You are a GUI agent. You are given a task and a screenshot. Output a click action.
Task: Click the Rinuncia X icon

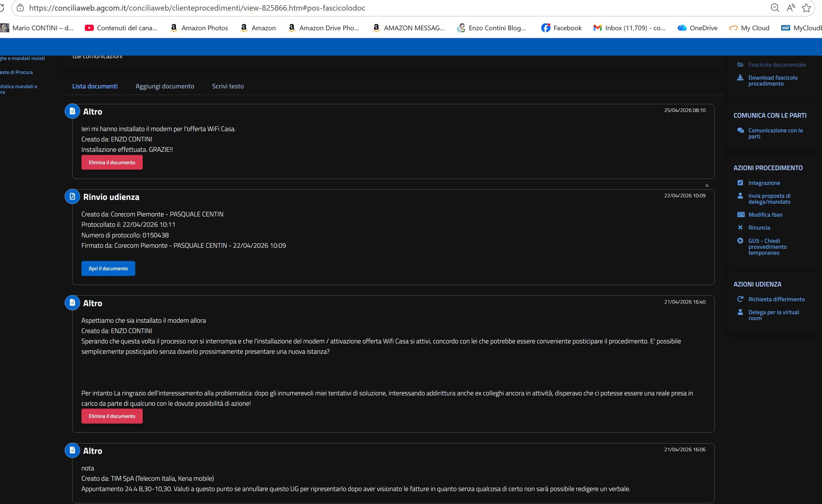(740, 228)
